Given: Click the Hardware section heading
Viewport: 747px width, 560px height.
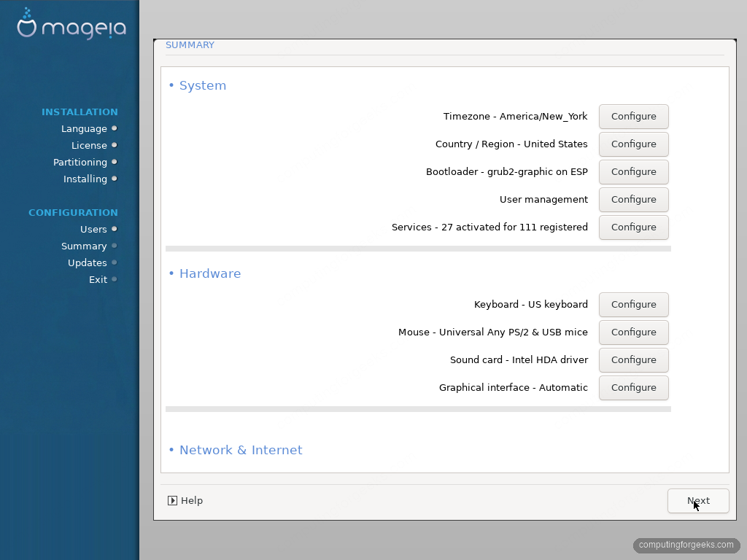Looking at the screenshot, I should [210, 274].
